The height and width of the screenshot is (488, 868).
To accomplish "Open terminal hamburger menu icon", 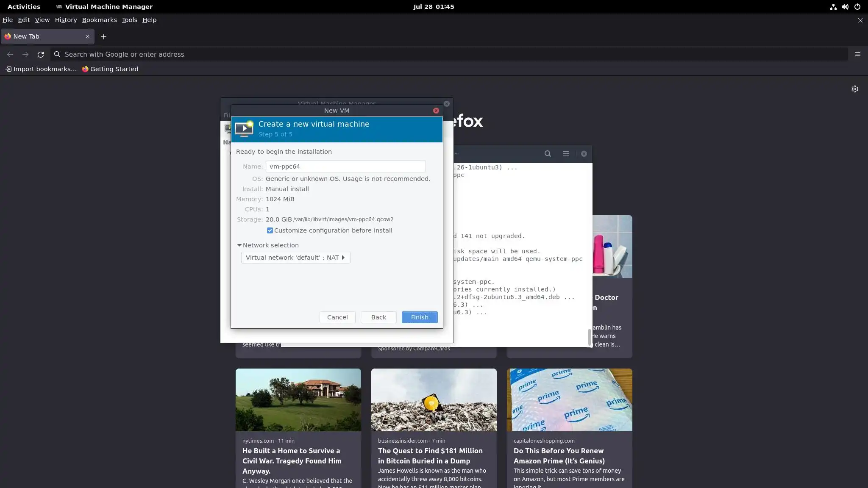I will click(x=565, y=154).
